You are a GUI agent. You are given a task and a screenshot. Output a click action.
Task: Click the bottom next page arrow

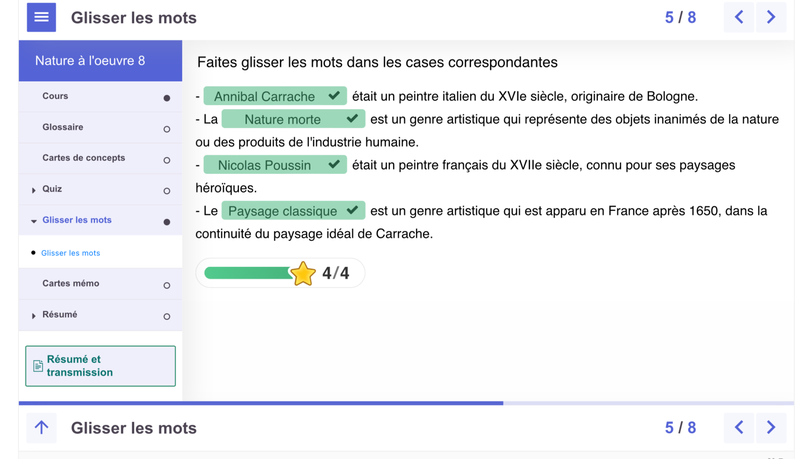point(771,427)
